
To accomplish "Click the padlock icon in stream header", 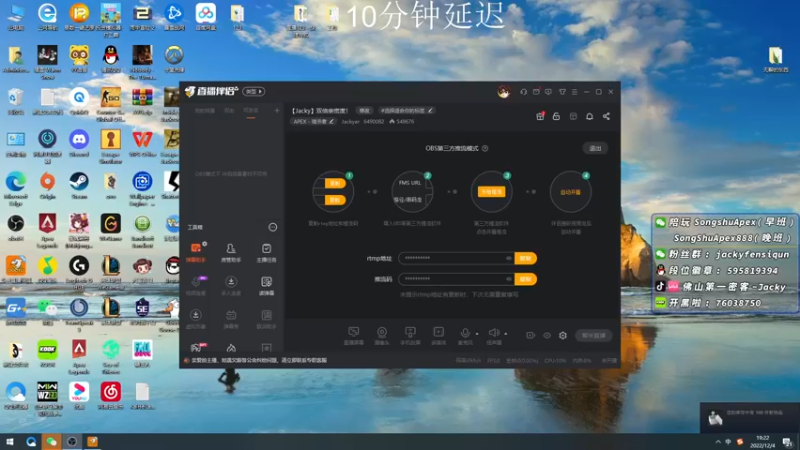I will (556, 116).
